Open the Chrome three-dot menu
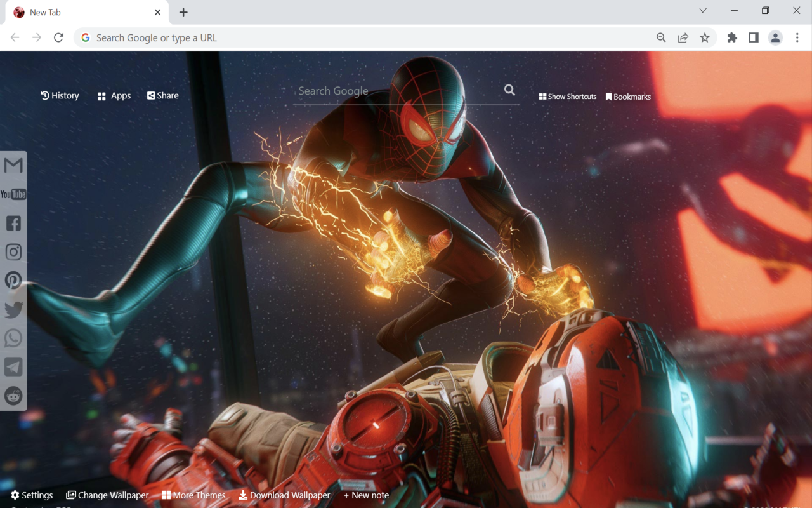The height and width of the screenshot is (508, 812). (x=797, y=37)
